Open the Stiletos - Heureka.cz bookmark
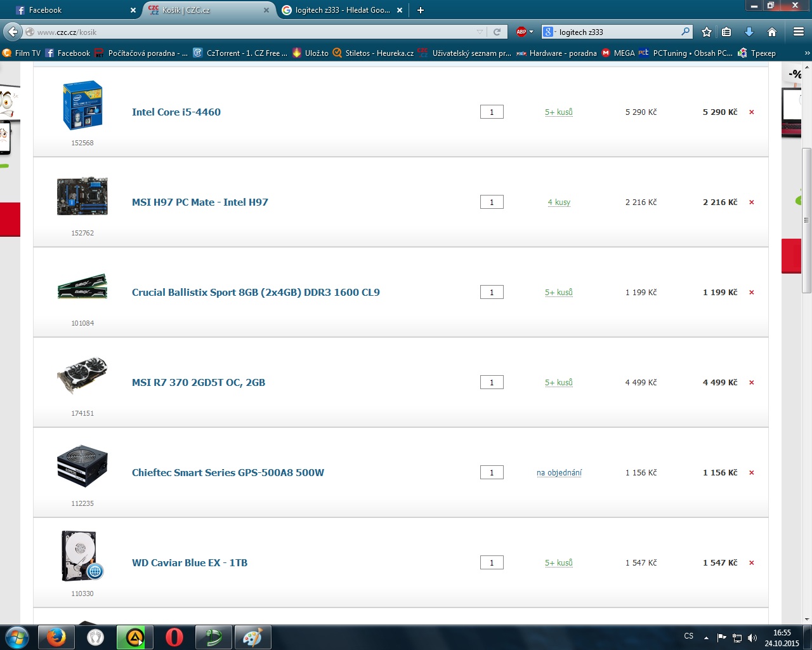This screenshot has width=812, height=650. pos(373,53)
